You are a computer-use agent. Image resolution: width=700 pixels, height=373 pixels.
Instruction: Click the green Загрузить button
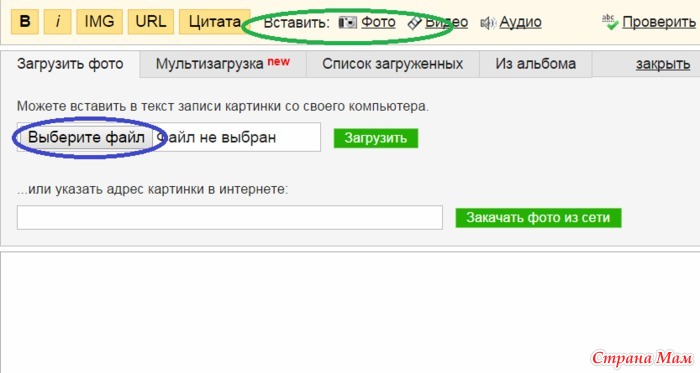pos(376,138)
